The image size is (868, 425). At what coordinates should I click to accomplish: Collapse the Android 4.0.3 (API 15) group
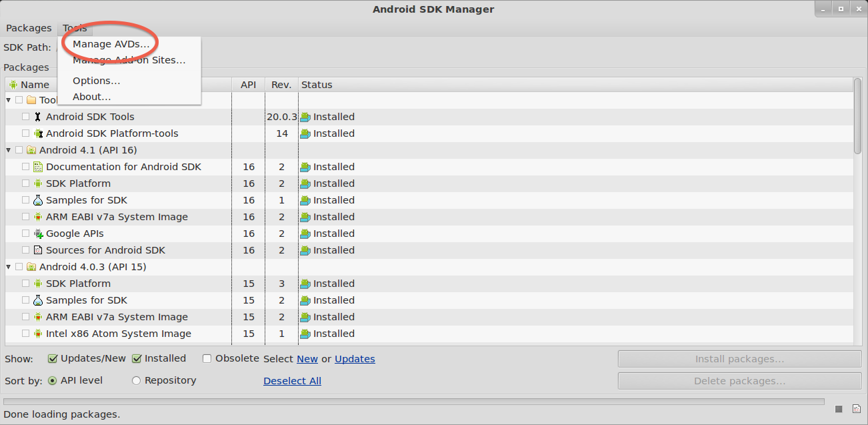(9, 267)
